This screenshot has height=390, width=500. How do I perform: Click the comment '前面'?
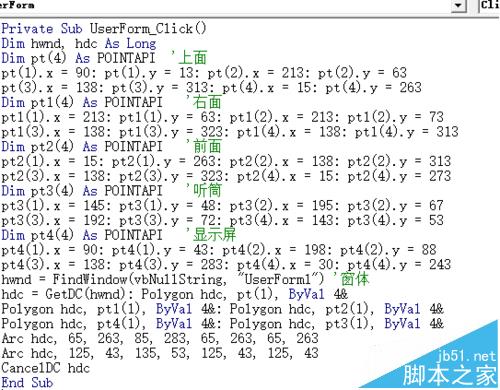pos(207,146)
